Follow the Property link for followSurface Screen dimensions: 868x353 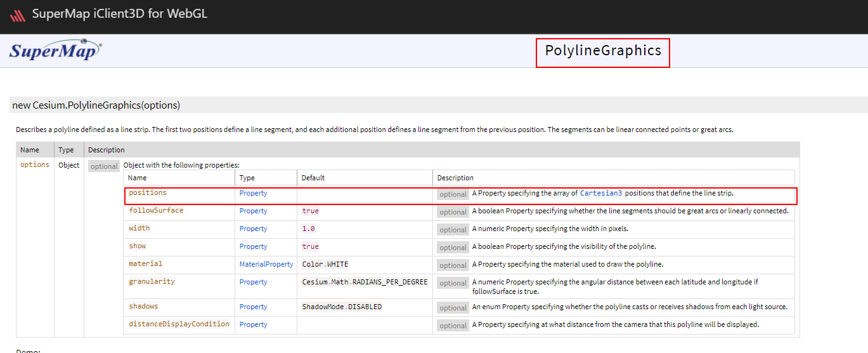253,211
